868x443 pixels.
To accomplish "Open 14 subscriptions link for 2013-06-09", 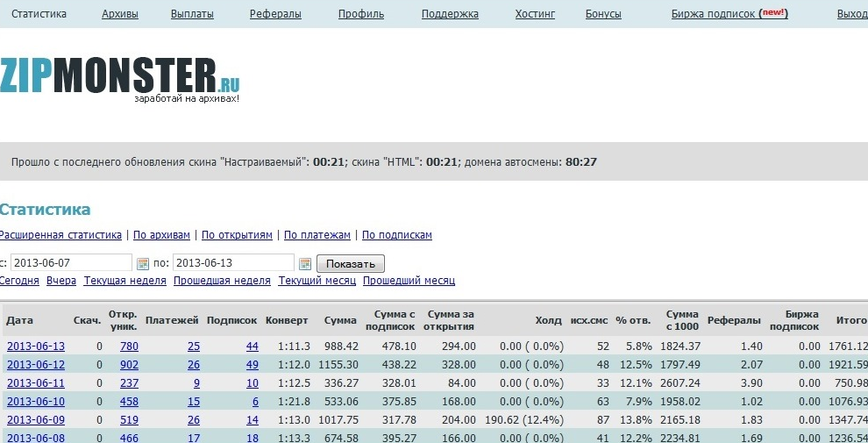I will [253, 419].
